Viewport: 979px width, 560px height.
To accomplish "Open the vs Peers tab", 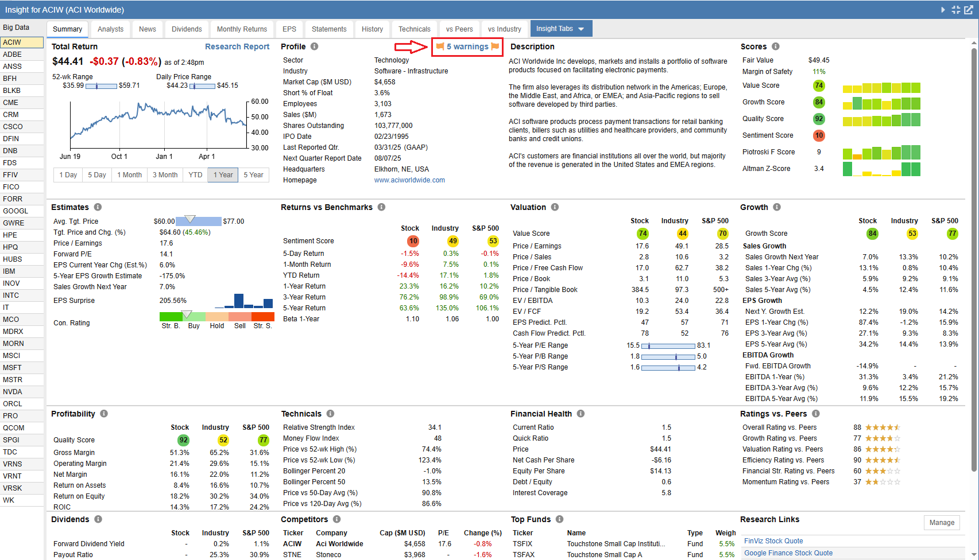I will tap(459, 29).
